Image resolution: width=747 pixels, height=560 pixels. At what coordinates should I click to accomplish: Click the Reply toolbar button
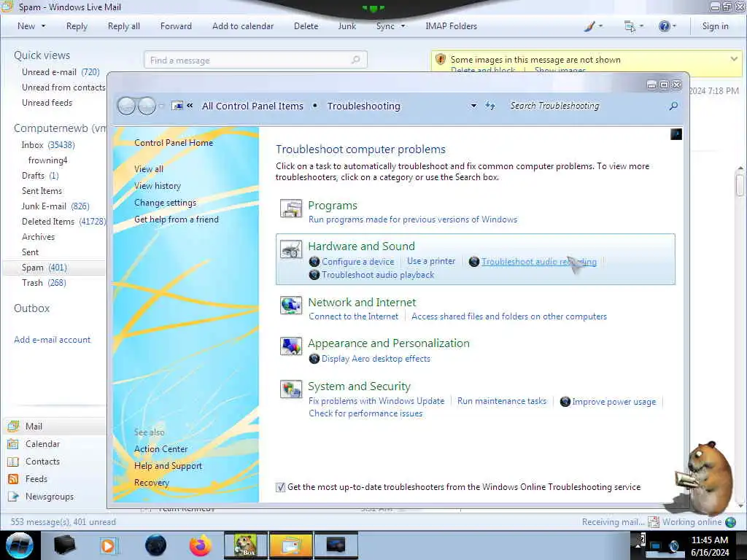[77, 26]
